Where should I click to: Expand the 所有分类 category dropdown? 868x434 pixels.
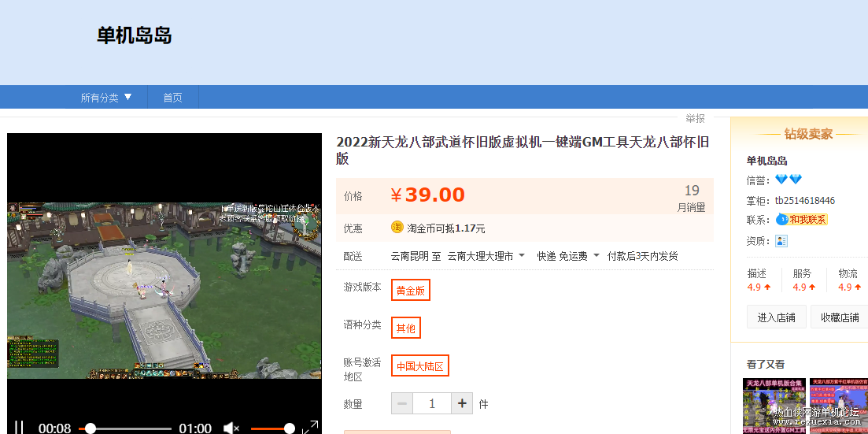click(x=106, y=98)
